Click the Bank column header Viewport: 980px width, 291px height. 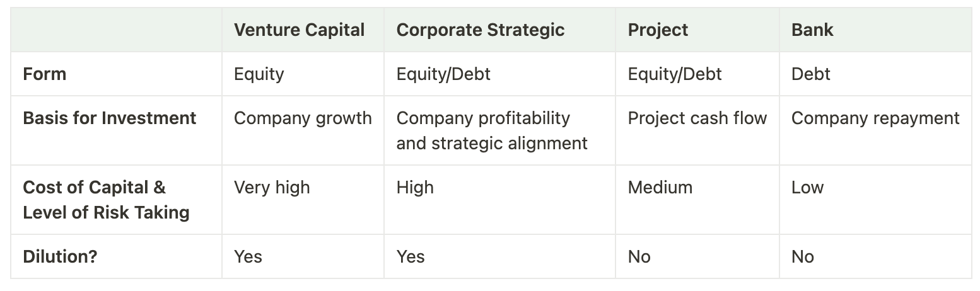pos(812,30)
